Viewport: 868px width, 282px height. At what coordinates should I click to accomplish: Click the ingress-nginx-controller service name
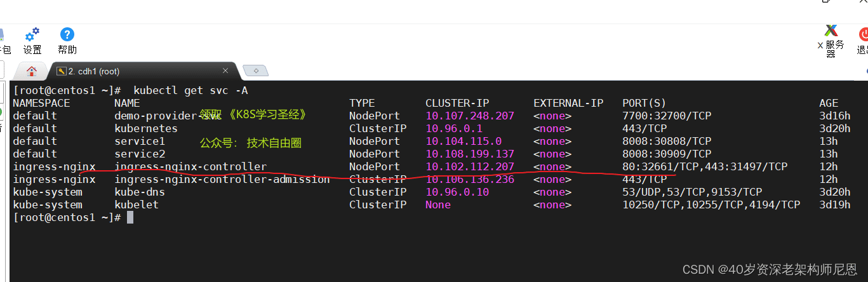(x=190, y=166)
